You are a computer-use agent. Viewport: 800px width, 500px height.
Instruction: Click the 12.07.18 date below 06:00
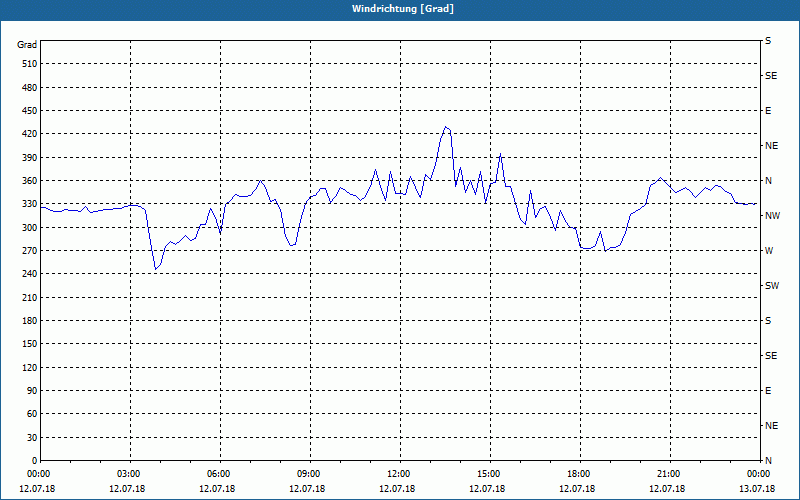[x=217, y=489]
